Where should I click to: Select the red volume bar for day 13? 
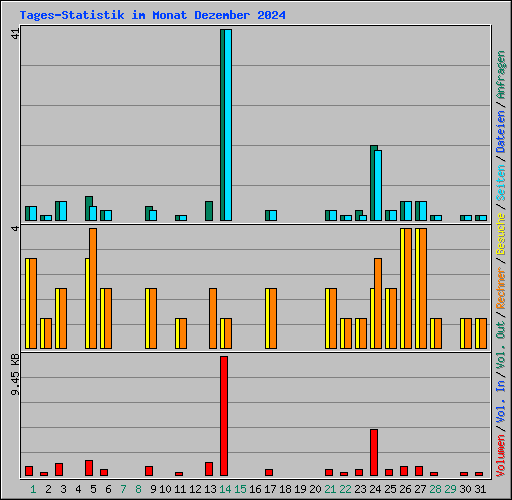coord(209,469)
